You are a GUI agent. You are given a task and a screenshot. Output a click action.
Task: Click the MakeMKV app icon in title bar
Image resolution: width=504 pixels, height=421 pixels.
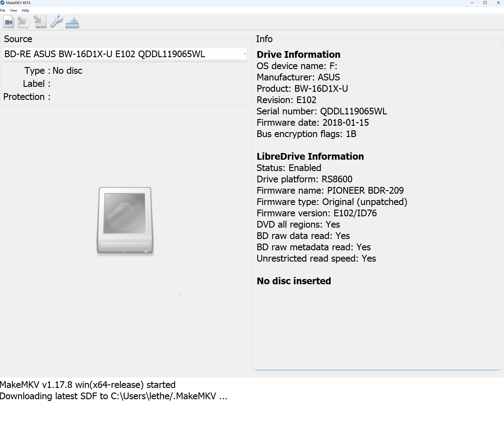pyautogui.click(x=2, y=3)
